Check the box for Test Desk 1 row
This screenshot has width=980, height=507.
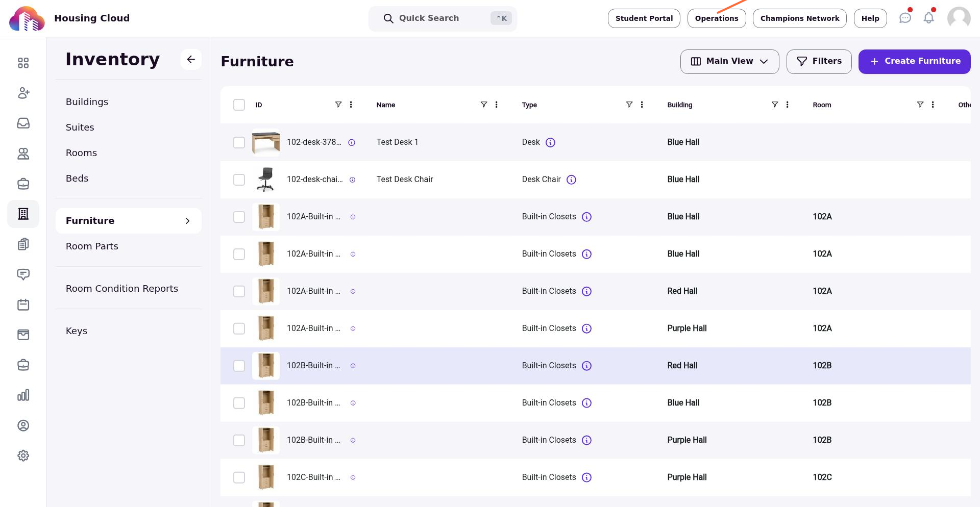(x=239, y=142)
